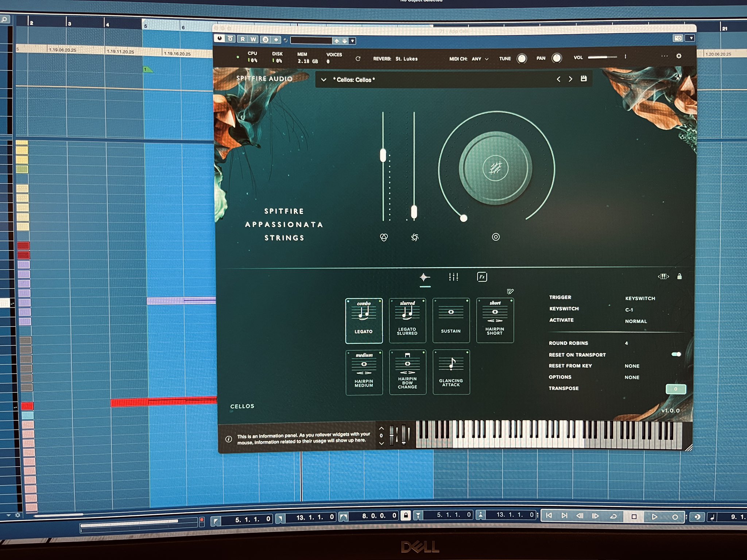Toggle Reset On Transport switch
Screen dimensions: 747x560
click(676, 354)
